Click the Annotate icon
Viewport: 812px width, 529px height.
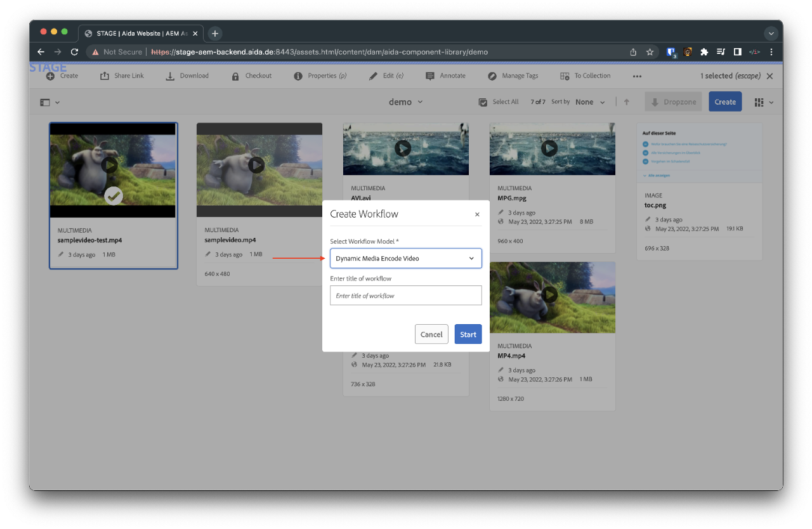(445, 75)
